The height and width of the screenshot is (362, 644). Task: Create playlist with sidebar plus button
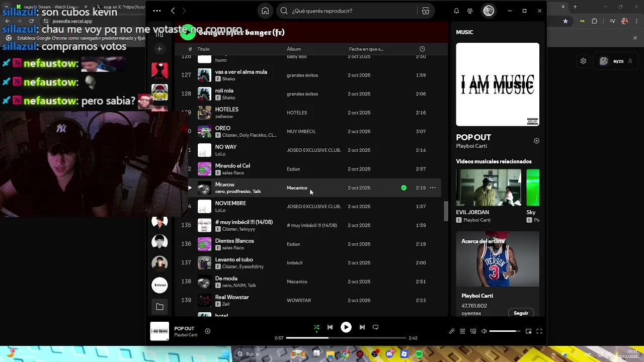point(159,49)
